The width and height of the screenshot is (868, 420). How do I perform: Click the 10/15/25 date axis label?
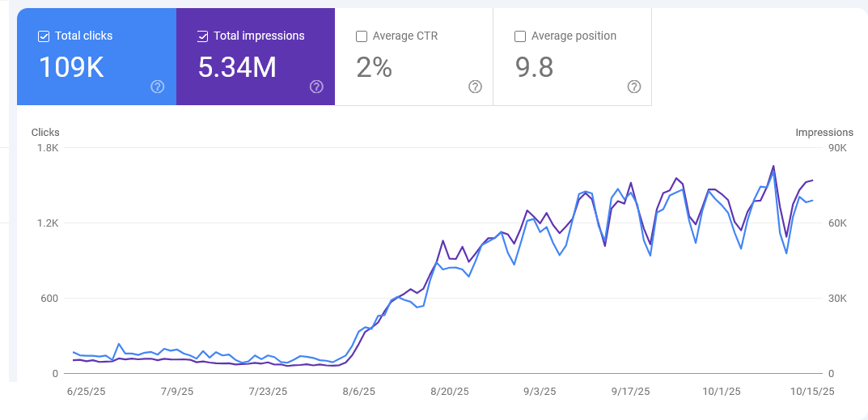point(813,392)
